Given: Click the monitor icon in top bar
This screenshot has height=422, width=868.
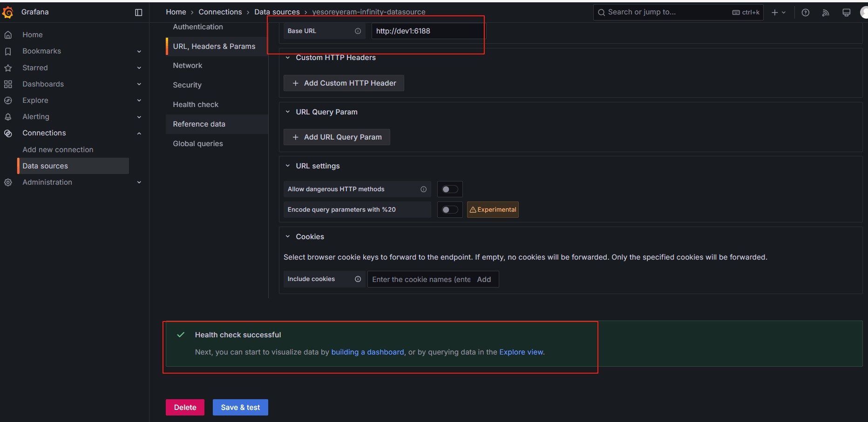Looking at the screenshot, I should (x=847, y=13).
